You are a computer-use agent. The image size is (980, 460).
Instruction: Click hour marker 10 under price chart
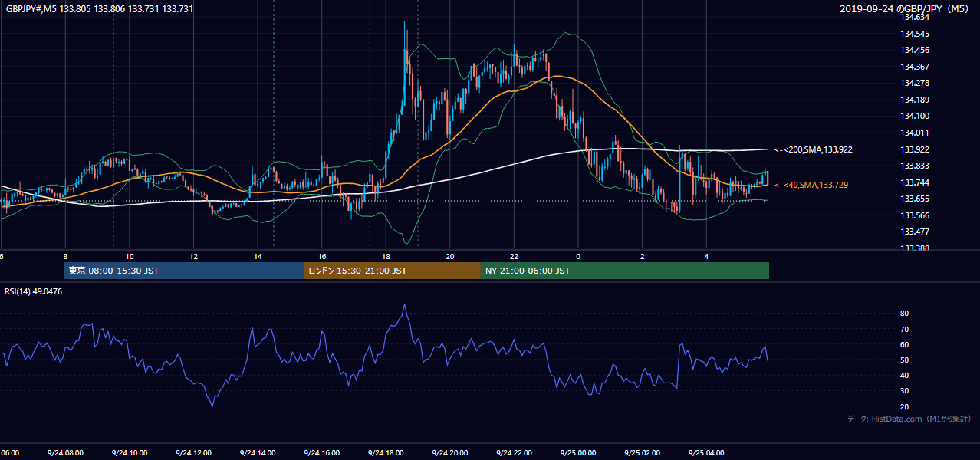coord(130,257)
